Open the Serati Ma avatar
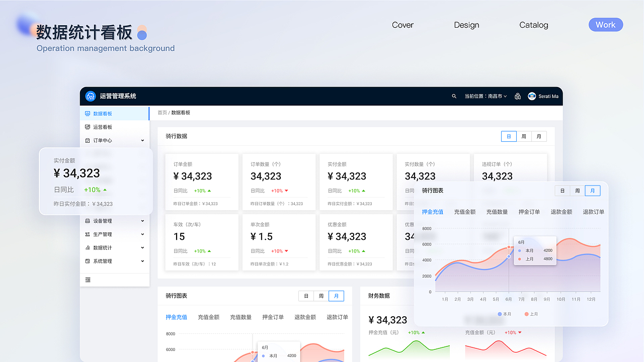The image size is (644, 362). click(532, 96)
